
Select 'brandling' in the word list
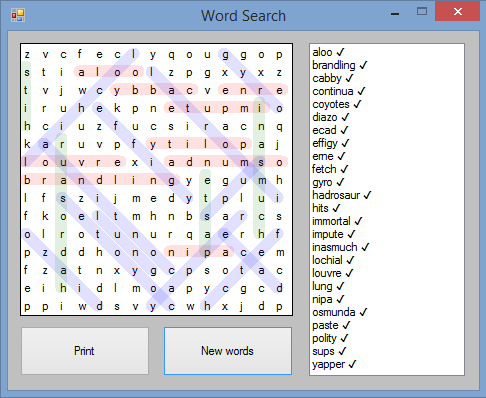340,65
